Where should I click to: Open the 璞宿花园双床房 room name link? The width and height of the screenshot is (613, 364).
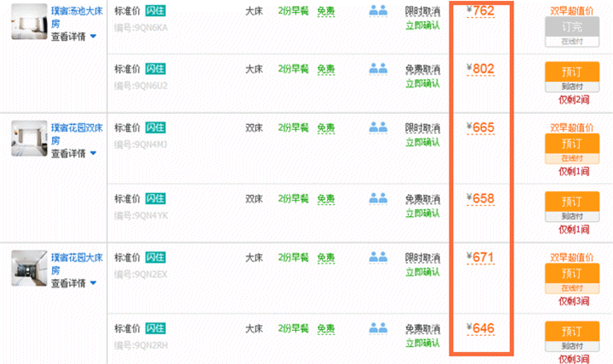point(77,134)
